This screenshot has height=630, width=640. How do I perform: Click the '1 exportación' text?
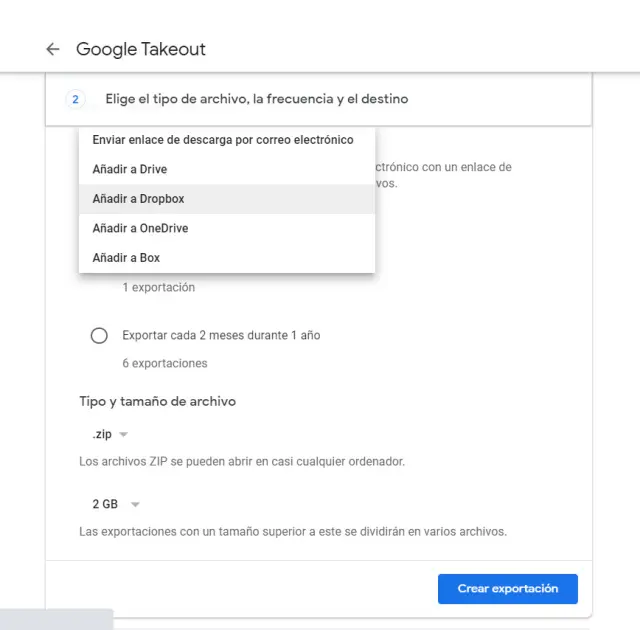click(158, 288)
